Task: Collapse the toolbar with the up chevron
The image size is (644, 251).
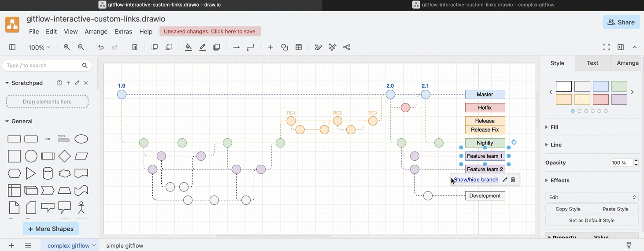Action: click(635, 47)
